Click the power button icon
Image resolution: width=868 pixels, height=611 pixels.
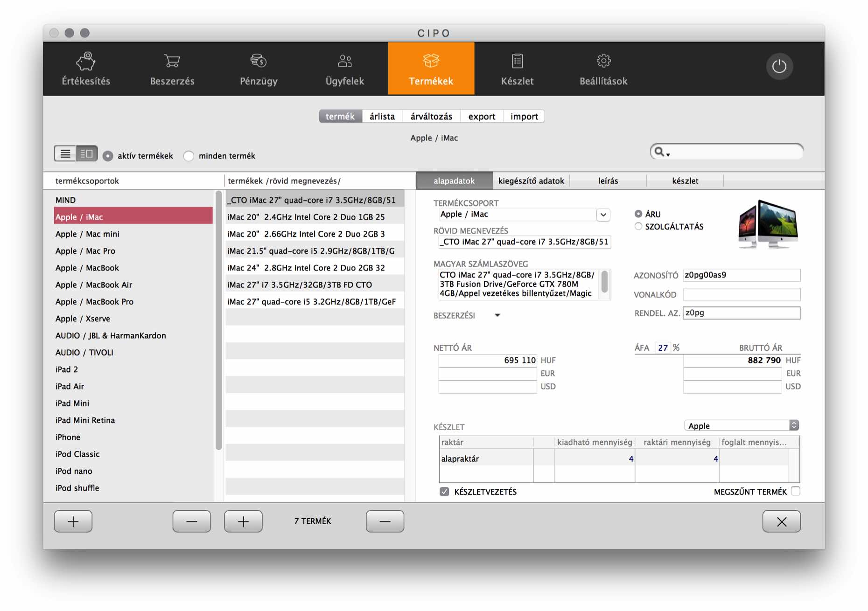(779, 67)
